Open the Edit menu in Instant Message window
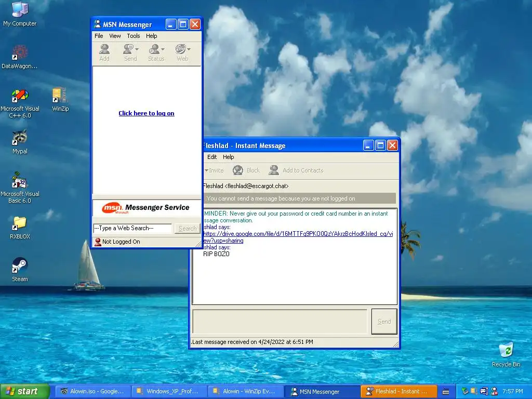The height and width of the screenshot is (399, 532). pyautogui.click(x=212, y=157)
